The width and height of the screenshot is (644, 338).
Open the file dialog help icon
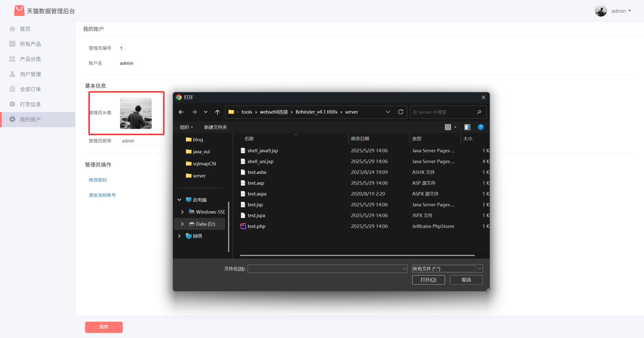click(480, 127)
